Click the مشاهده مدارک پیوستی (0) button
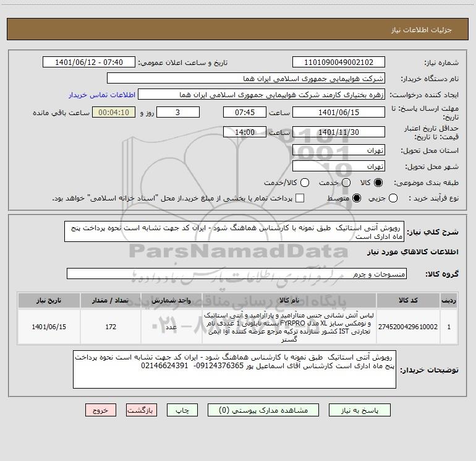 [263, 410]
